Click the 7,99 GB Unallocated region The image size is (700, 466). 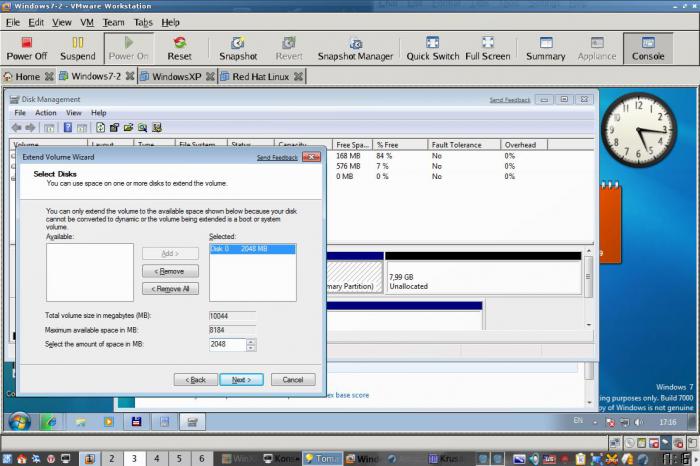click(x=483, y=277)
